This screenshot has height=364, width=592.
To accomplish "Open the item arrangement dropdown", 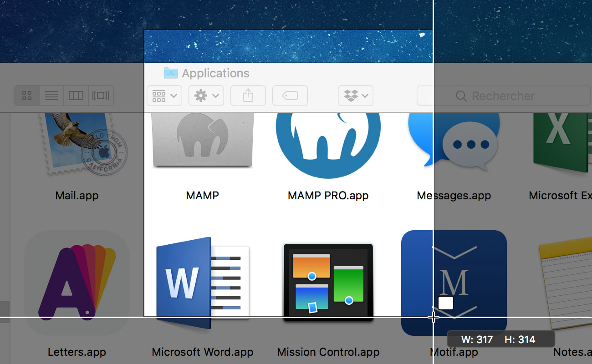I will (x=164, y=96).
